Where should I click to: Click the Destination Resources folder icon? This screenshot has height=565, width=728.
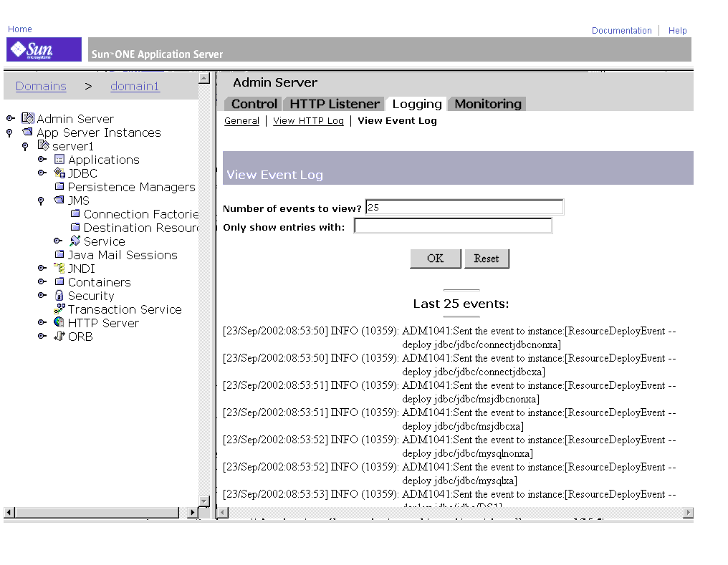click(75, 227)
